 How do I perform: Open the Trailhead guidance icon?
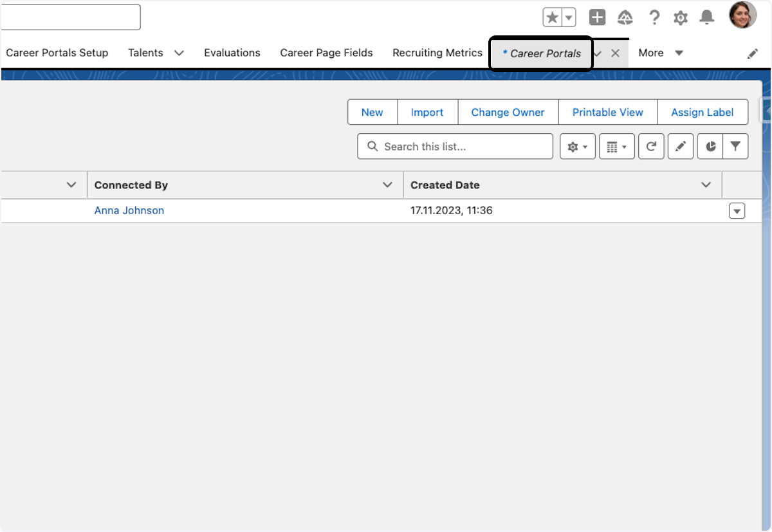pyautogui.click(x=625, y=17)
